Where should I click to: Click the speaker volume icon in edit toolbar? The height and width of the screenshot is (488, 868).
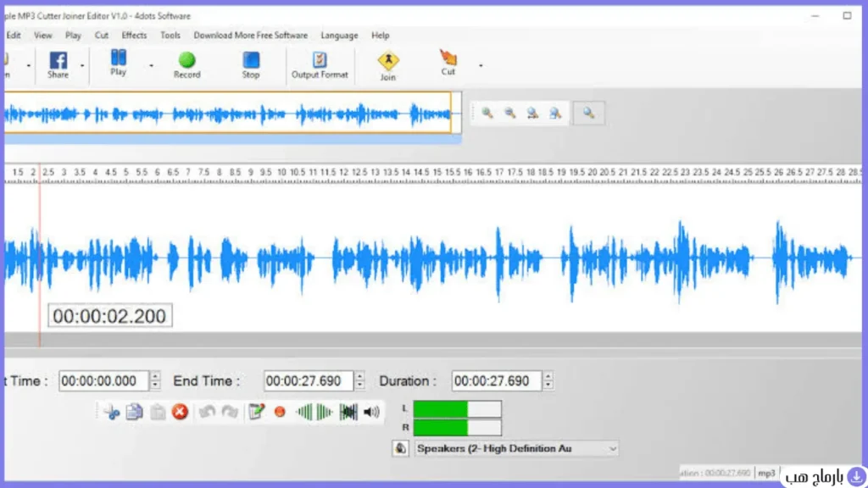[371, 413]
